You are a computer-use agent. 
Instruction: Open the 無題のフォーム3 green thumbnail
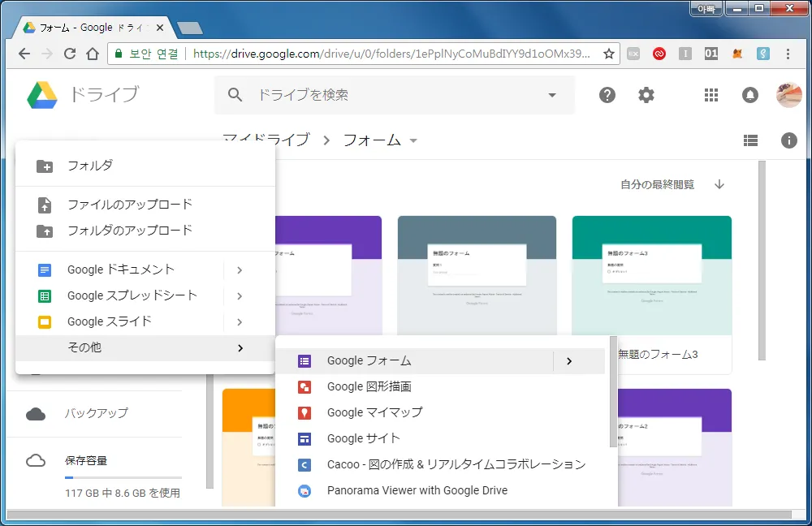[x=651, y=275]
